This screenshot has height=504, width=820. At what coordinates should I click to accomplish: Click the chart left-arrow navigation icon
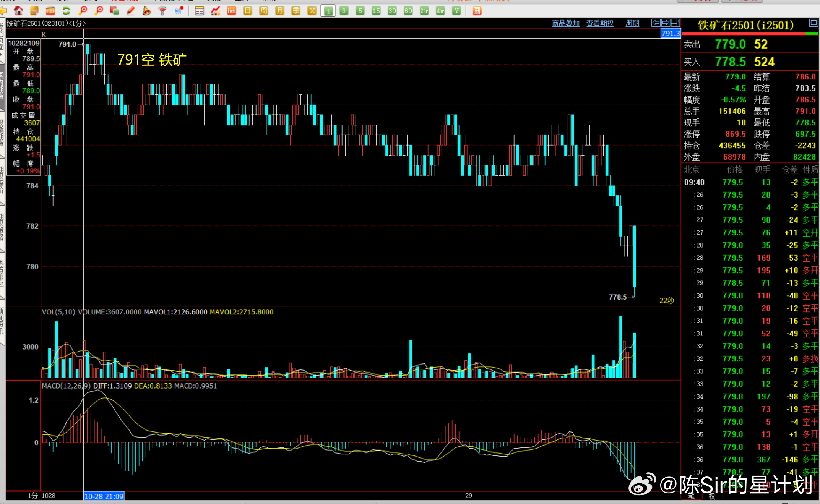tap(656, 23)
